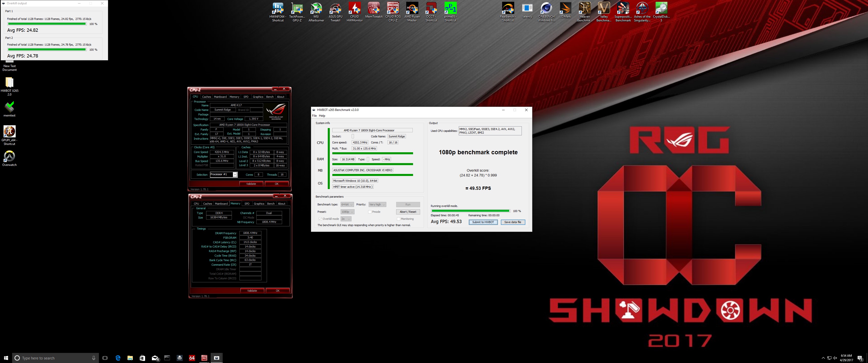Open the File menu in HWBOT x265
The width and height of the screenshot is (868, 363).
coord(314,115)
